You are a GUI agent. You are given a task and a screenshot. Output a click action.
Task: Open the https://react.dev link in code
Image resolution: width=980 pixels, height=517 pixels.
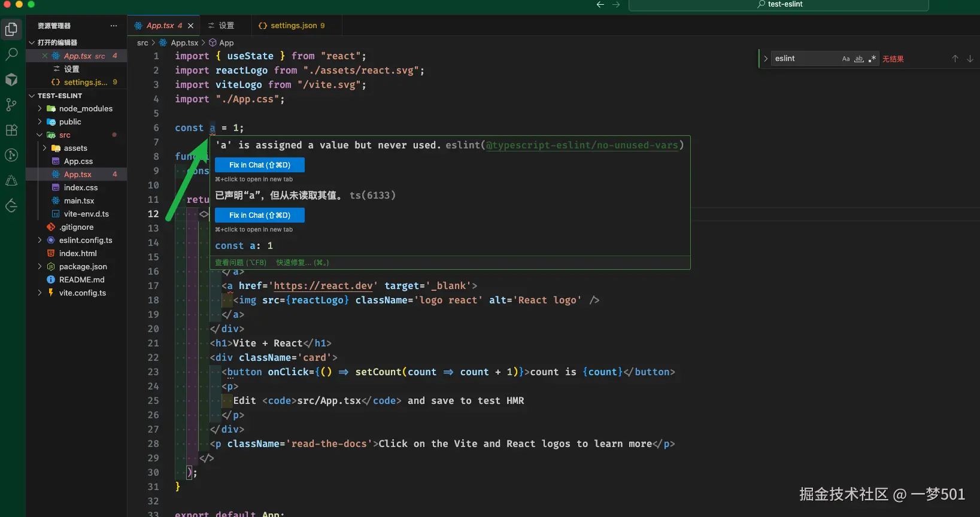323,285
